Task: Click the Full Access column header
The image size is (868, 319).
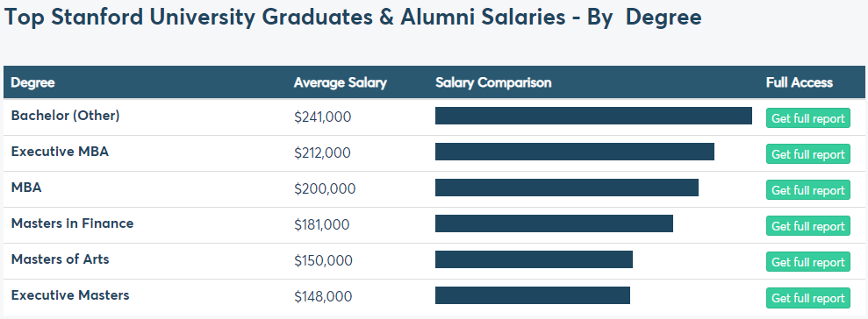Action: pyautogui.click(x=800, y=82)
